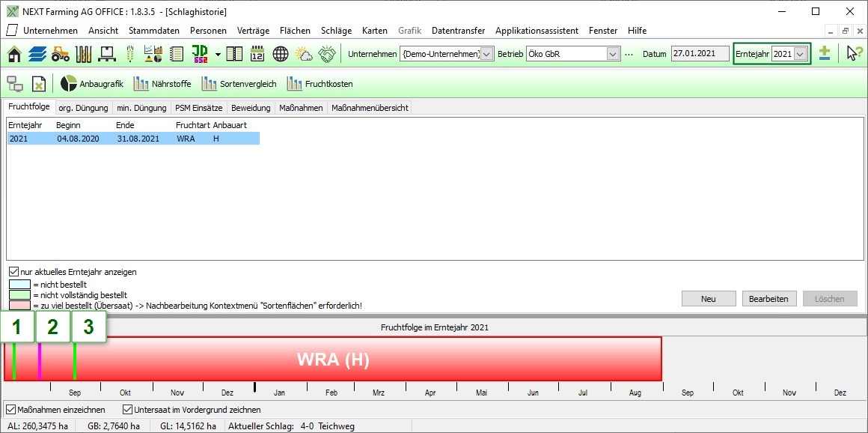Click the Bearbeiten button
This screenshot has height=433, width=868.
point(768,299)
